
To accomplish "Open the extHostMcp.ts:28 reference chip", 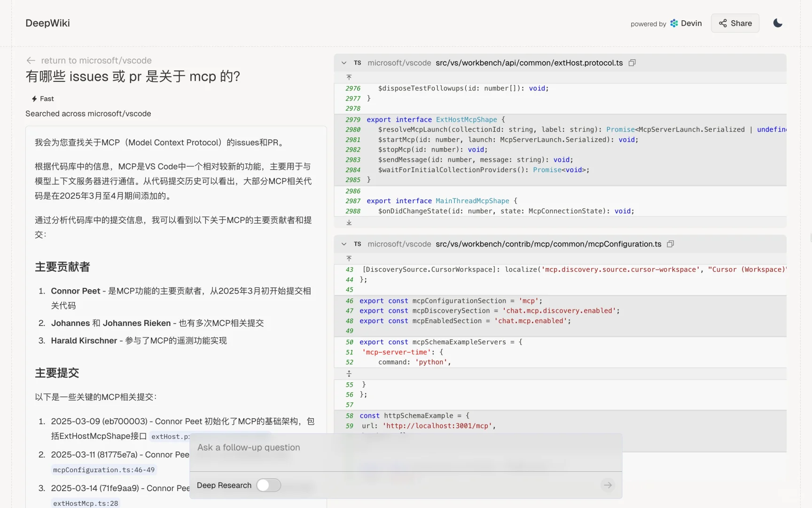I will tap(85, 503).
